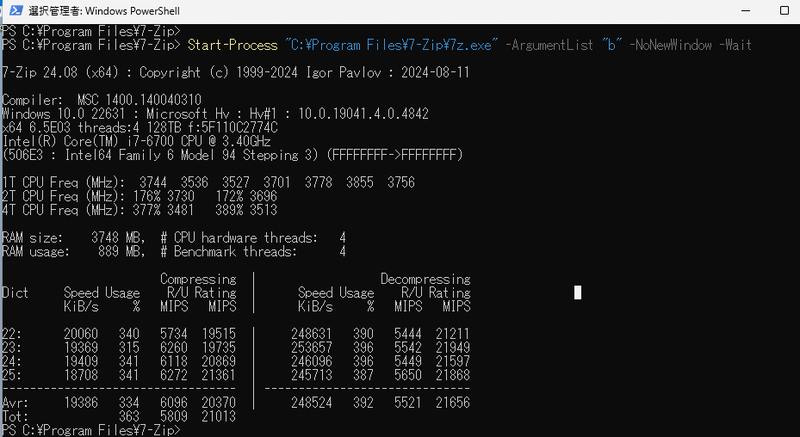800x437 pixels.
Task: Click the 'Start-Process' command word
Action: tap(232, 45)
